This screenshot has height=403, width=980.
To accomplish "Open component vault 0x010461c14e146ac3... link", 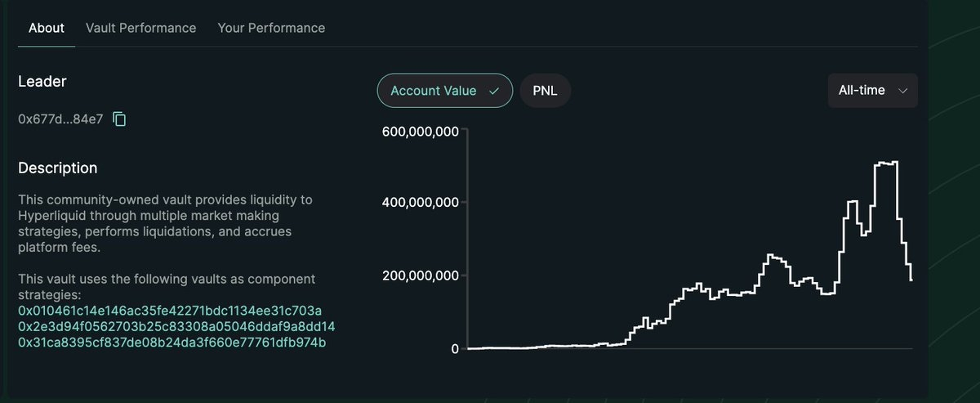I will (x=170, y=311).
